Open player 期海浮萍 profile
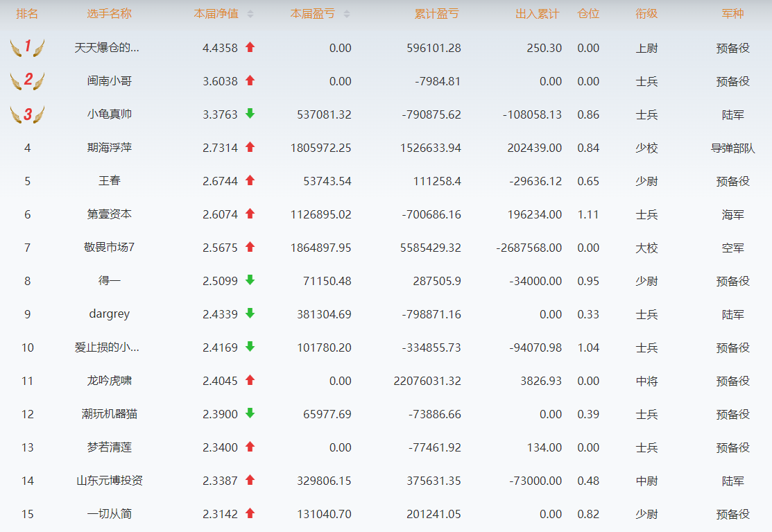 110,148
